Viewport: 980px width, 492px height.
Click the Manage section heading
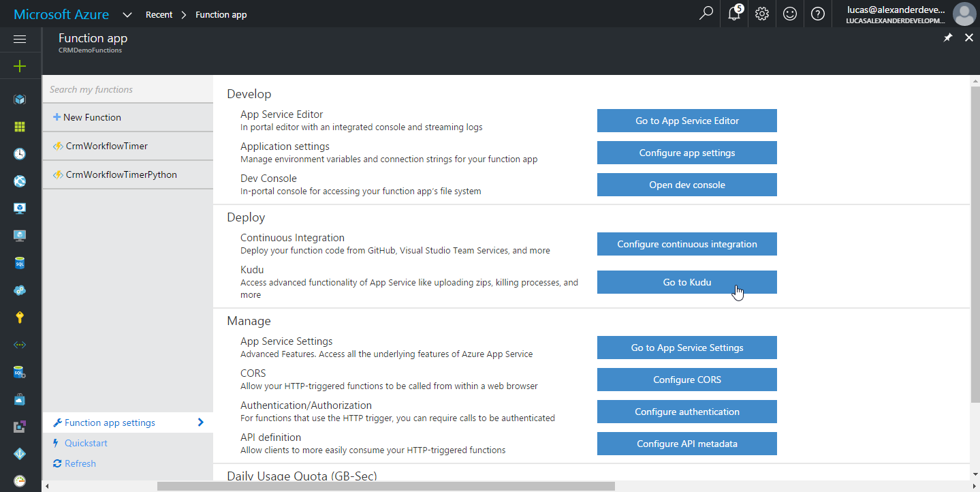coord(249,321)
